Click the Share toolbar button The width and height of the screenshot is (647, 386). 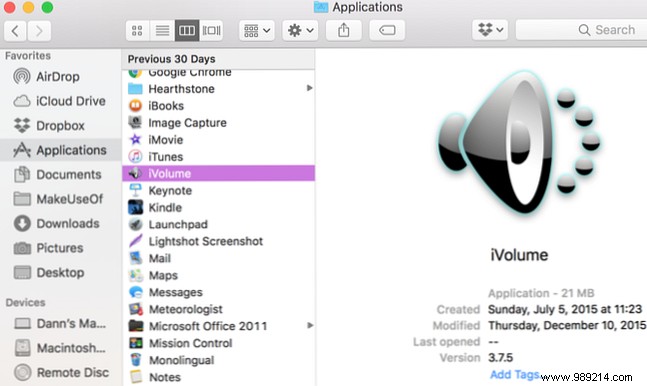(x=344, y=31)
